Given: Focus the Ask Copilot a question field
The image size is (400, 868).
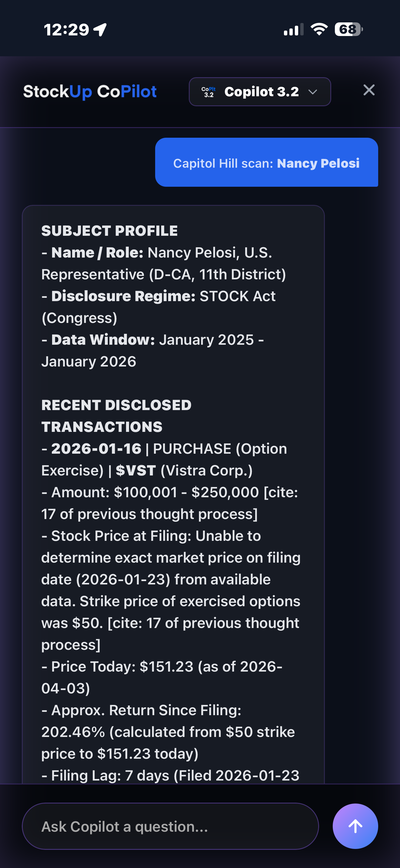Looking at the screenshot, I should coord(170,826).
